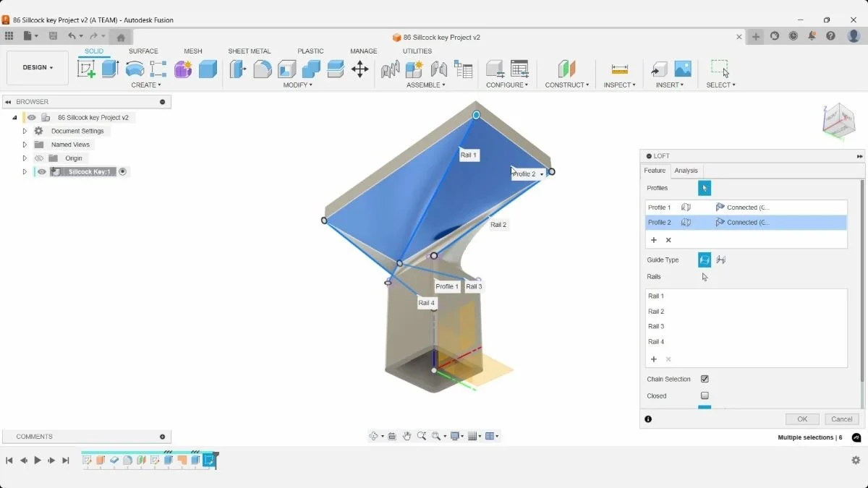
Task: Add a profile with the plus button
Action: coord(654,240)
